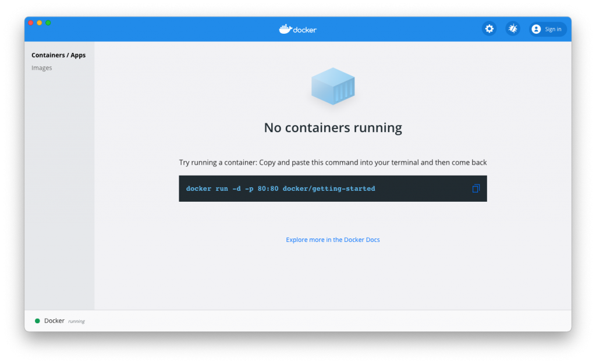Click the docker run command text
Screen dimensions: 596x364
click(281, 188)
